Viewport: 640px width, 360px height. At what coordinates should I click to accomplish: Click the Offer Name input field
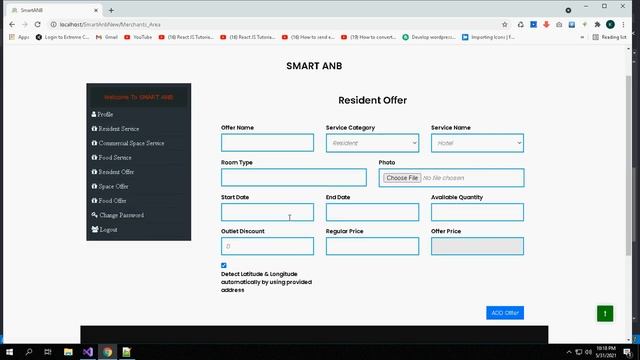tap(267, 143)
